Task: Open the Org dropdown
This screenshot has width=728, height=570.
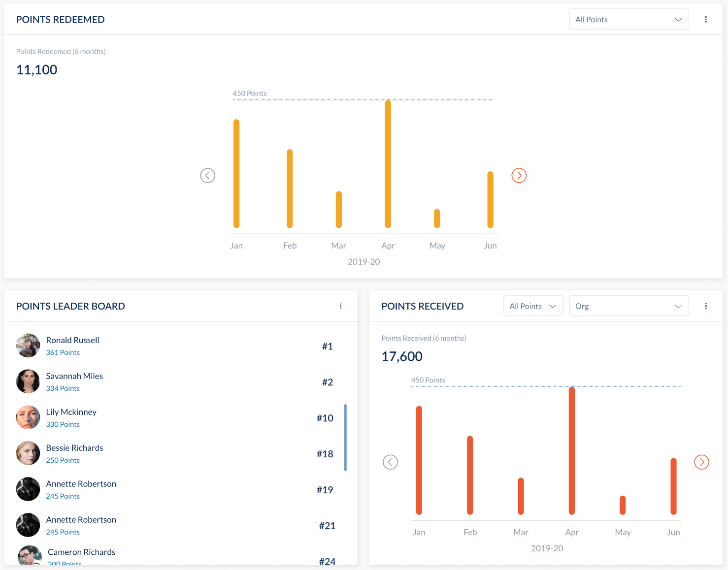Action: tap(629, 306)
